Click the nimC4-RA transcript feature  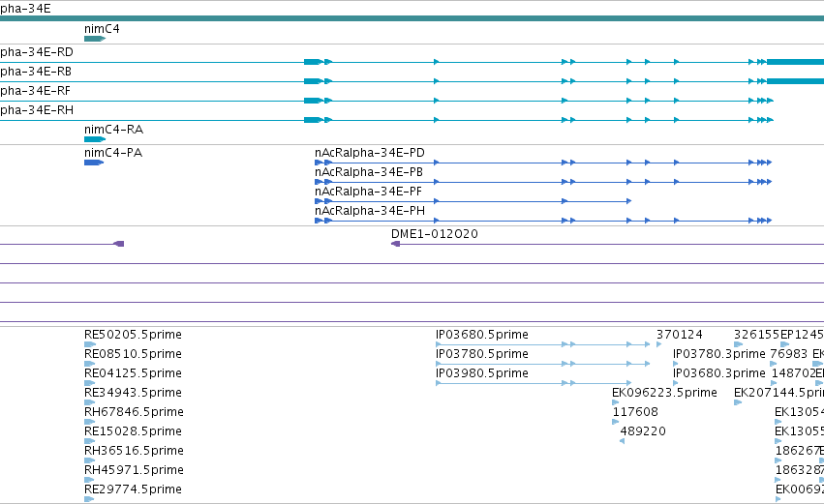click(95, 139)
